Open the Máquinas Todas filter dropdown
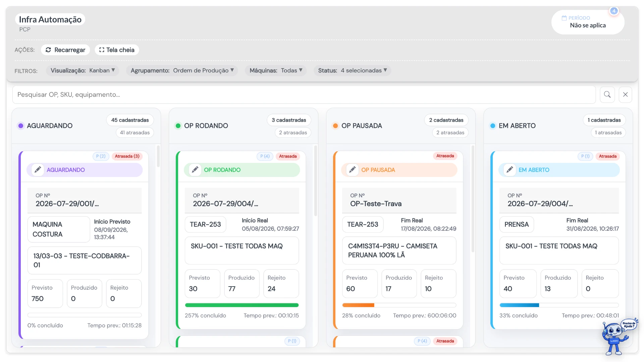 (x=276, y=70)
